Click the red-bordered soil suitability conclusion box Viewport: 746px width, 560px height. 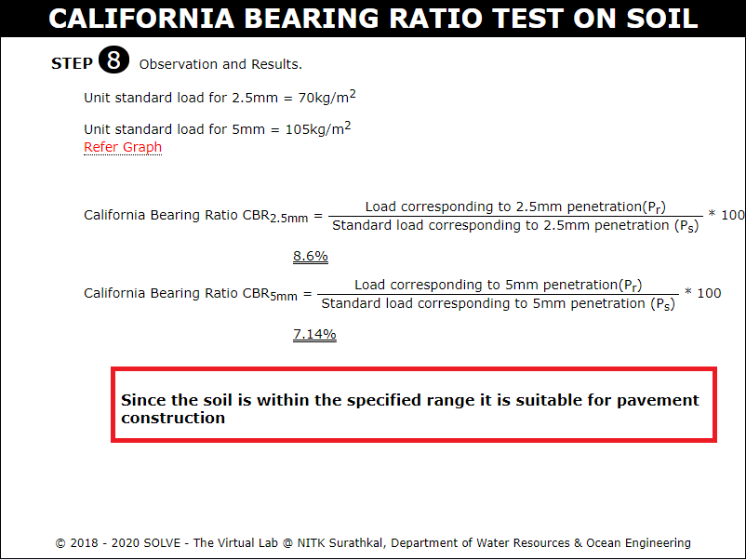tap(413, 405)
